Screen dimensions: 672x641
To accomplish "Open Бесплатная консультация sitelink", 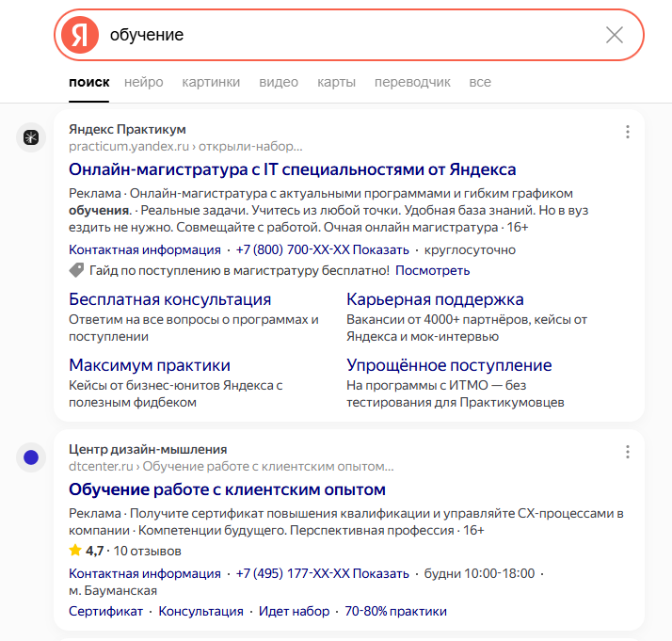I will pos(169,299).
